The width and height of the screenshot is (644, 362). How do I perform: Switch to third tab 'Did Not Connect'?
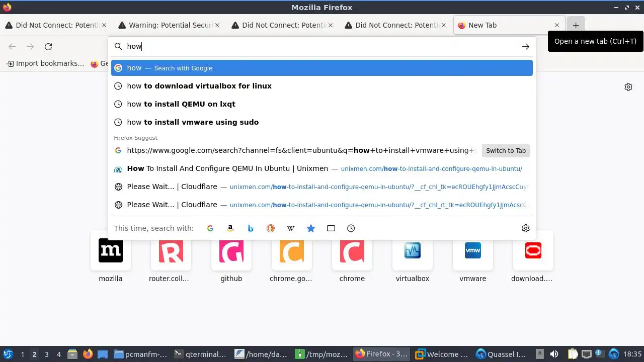282,25
